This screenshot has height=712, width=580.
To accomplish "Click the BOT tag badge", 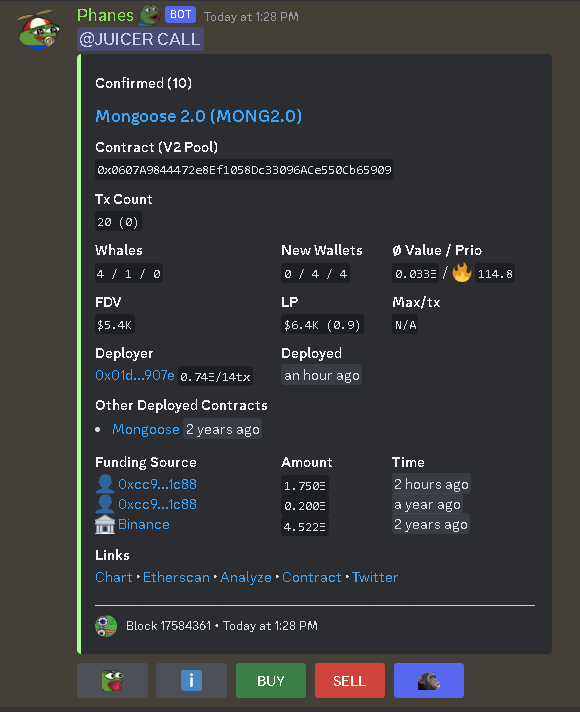I will point(180,15).
